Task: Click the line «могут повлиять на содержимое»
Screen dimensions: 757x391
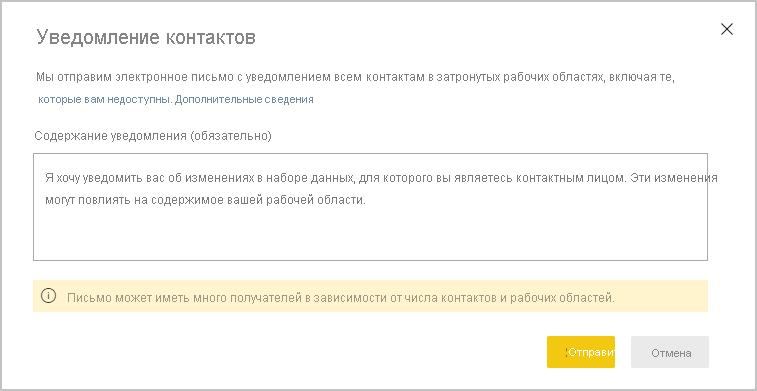Action: pos(206,200)
